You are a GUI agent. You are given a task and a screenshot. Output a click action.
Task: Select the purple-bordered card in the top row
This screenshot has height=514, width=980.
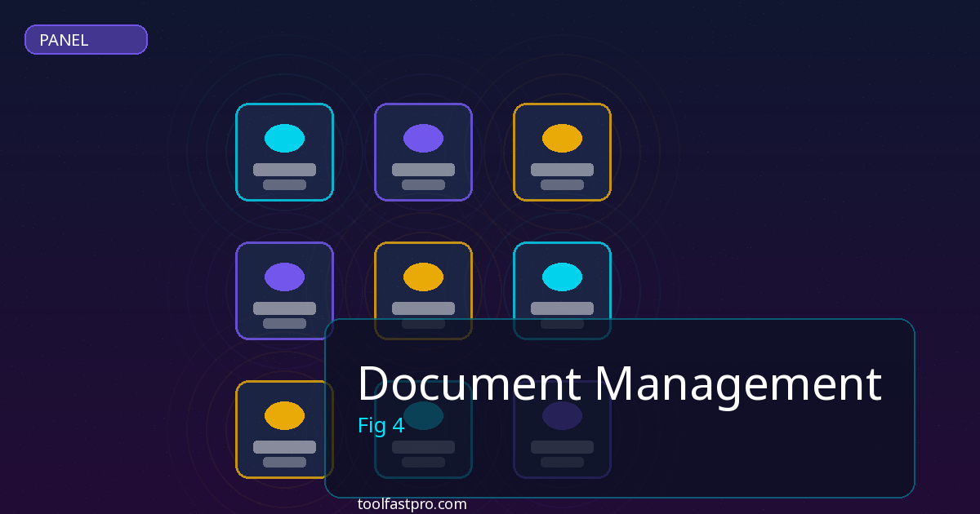[x=423, y=153]
